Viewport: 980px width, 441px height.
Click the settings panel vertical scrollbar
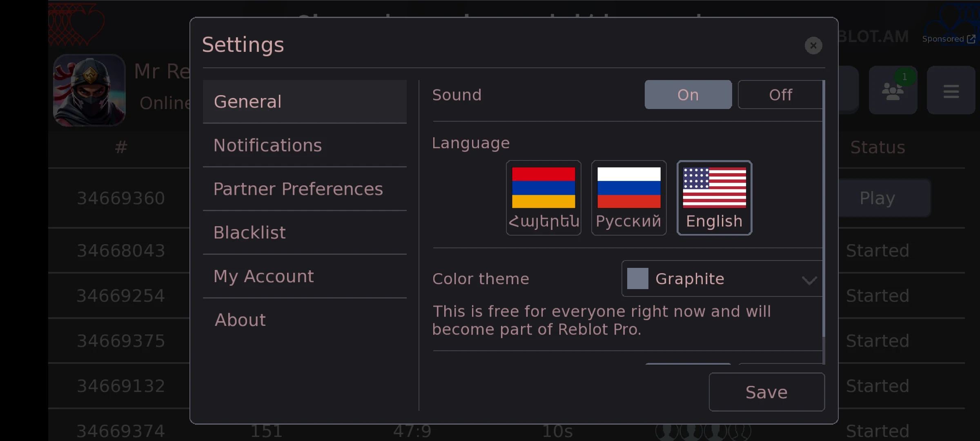click(824, 208)
